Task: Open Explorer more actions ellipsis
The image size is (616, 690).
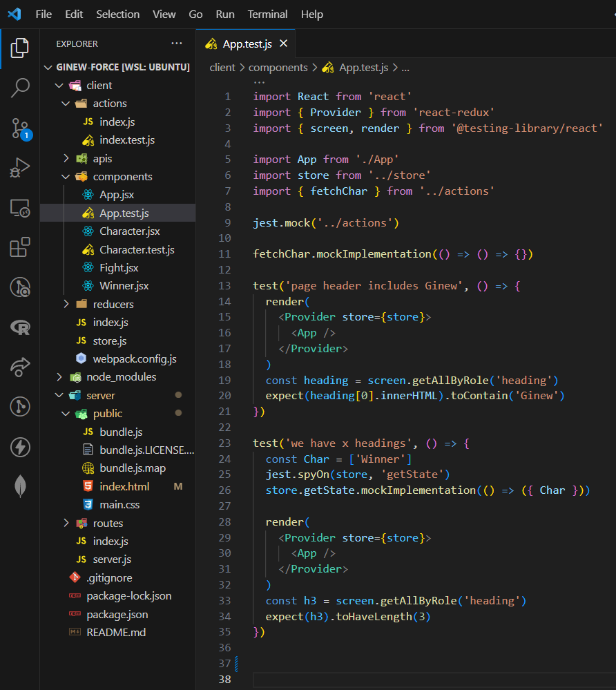Action: (176, 43)
